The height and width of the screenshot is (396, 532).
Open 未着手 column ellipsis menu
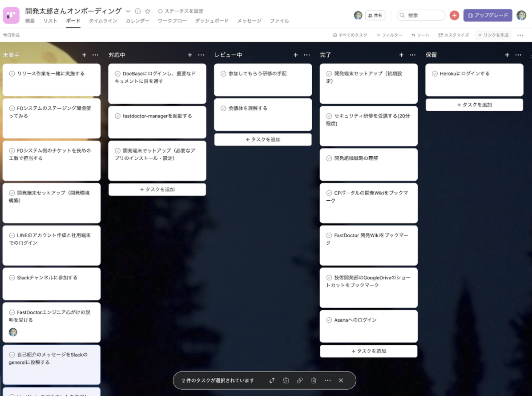[95, 55]
